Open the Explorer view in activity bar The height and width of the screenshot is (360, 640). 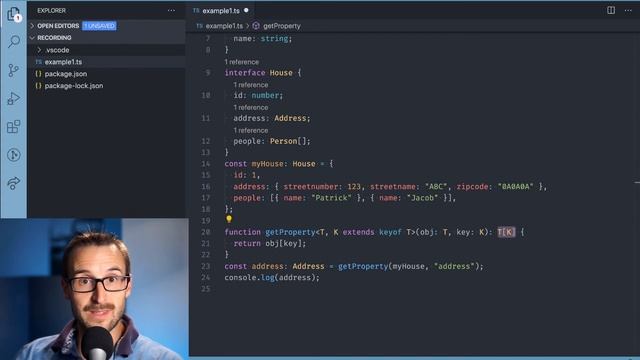tap(13, 14)
